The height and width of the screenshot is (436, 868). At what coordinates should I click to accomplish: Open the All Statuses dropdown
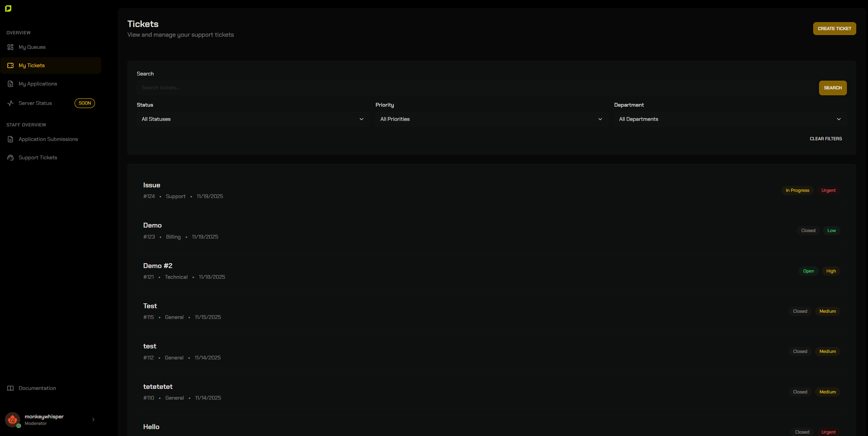coord(252,119)
